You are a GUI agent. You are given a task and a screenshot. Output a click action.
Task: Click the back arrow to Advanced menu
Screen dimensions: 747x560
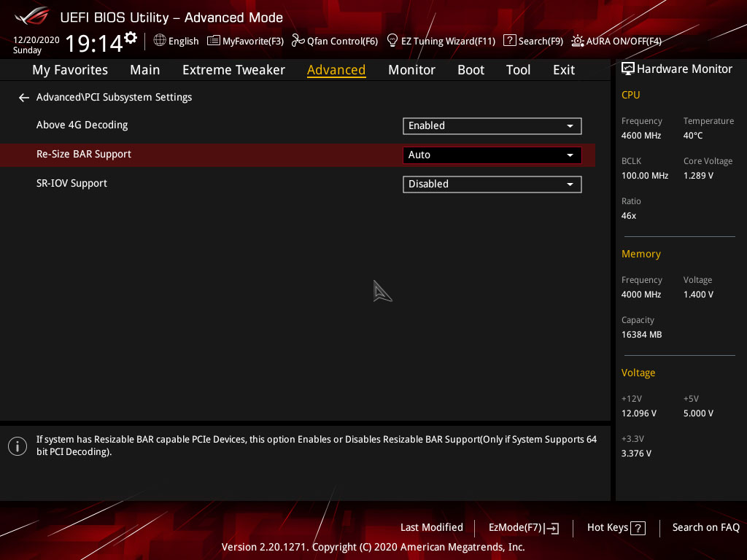(x=24, y=98)
